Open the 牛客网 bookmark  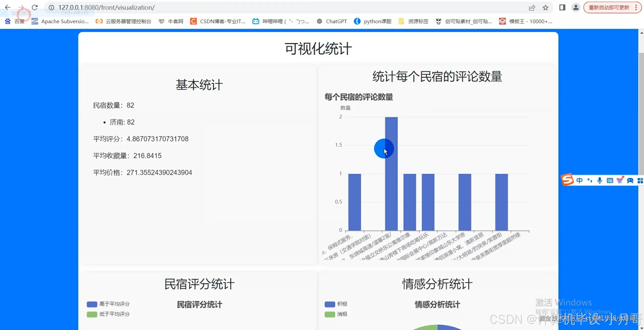pos(171,21)
